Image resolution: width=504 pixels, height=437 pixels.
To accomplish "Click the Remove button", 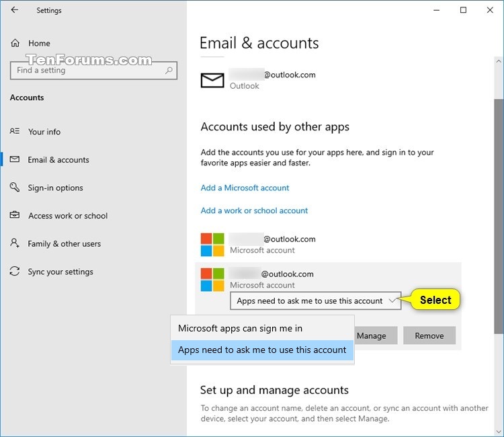I will [x=429, y=335].
